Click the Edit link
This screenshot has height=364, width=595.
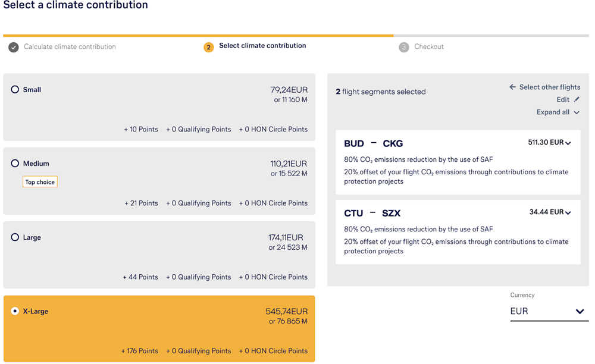coord(563,100)
